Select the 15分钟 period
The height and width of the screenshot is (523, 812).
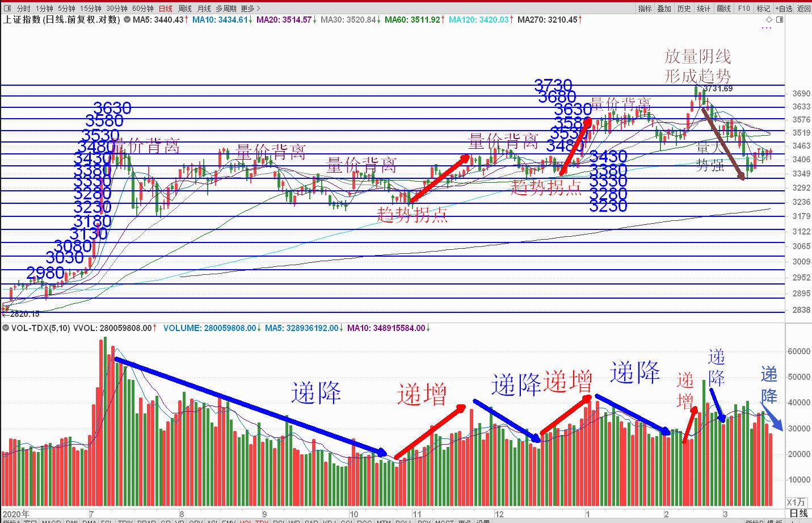(90, 9)
